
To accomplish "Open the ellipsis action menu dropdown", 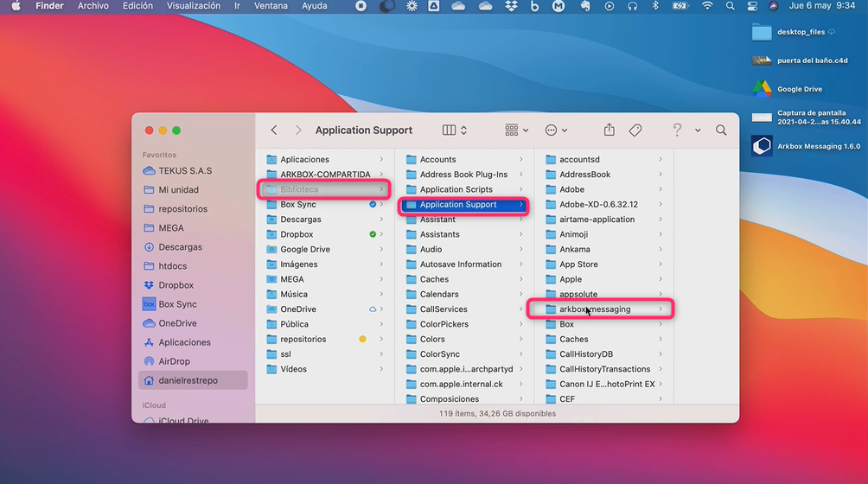I will (x=556, y=131).
